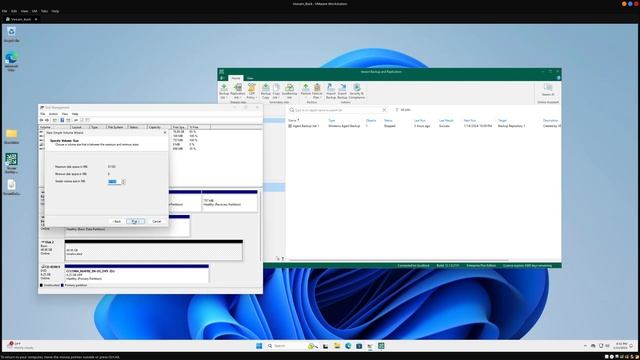The height and width of the screenshot is (360, 640).
Task: Open Action menu in Disk Management
Action: 53,114
